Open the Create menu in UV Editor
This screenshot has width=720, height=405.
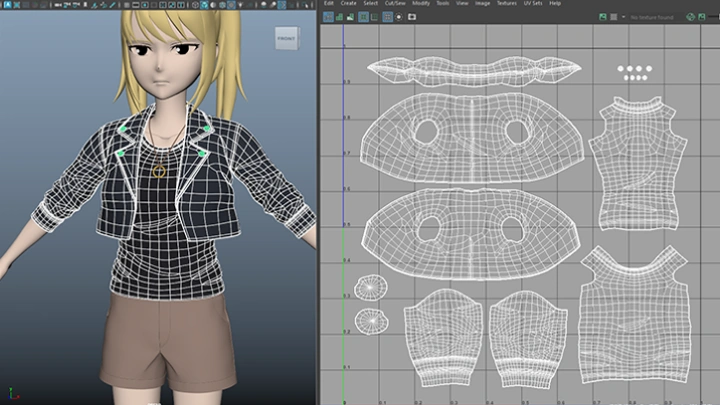(349, 3)
